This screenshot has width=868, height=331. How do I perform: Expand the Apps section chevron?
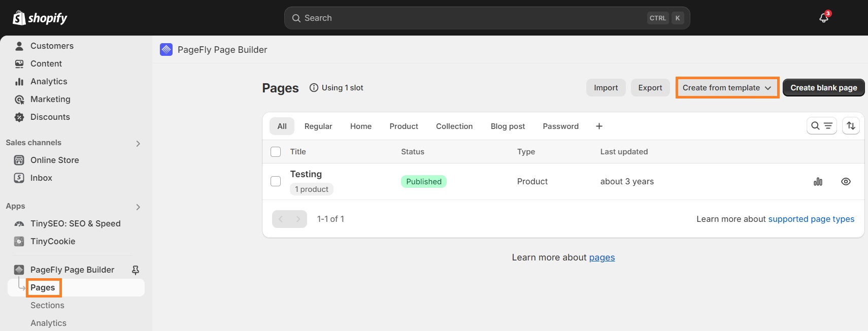[138, 207]
